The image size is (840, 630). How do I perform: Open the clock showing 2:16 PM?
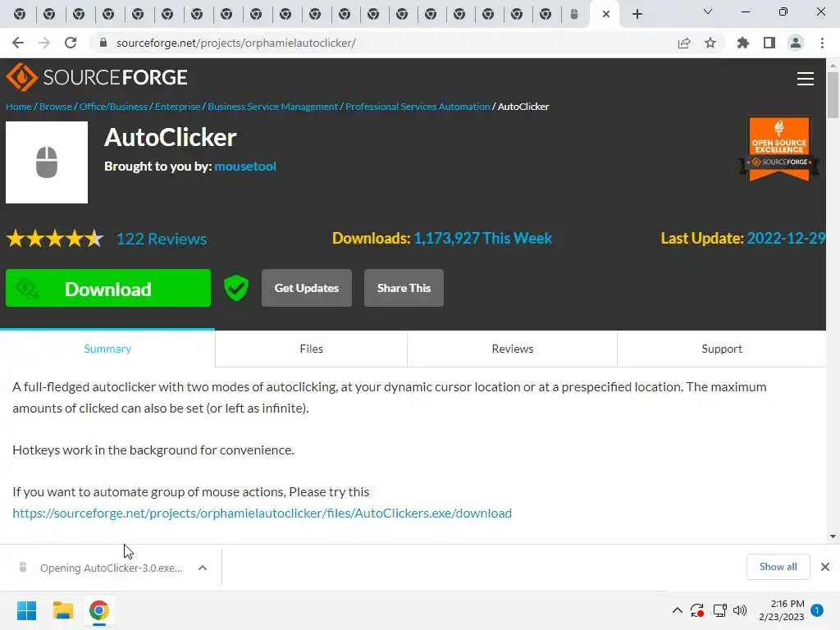tap(782, 610)
